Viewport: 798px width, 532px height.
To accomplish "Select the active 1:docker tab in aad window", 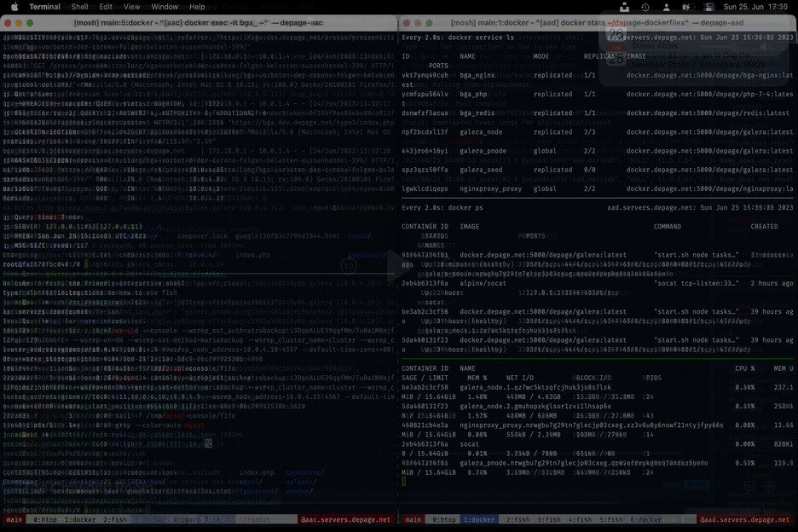I will coord(479,520).
